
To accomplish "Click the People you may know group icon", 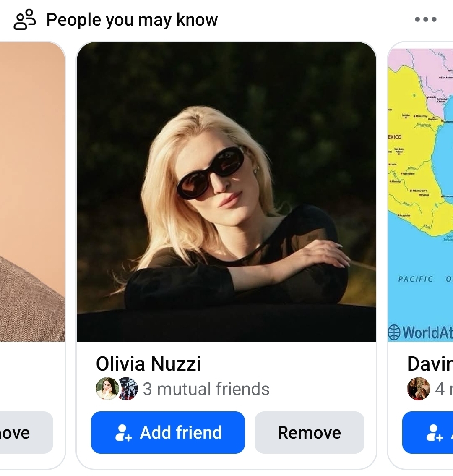I will 24,20.
